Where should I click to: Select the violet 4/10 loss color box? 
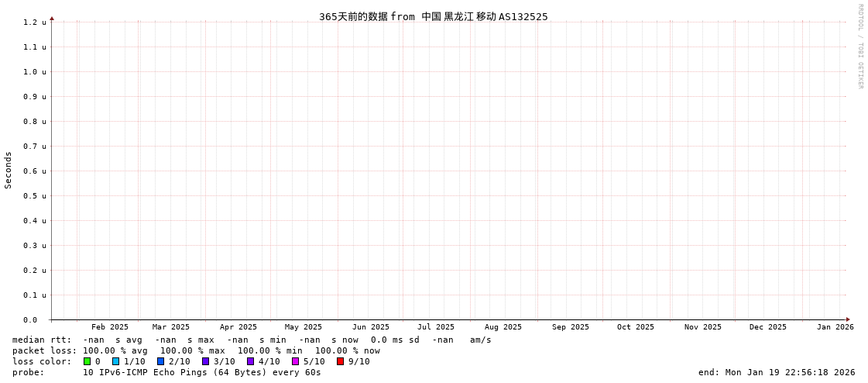pos(250,361)
